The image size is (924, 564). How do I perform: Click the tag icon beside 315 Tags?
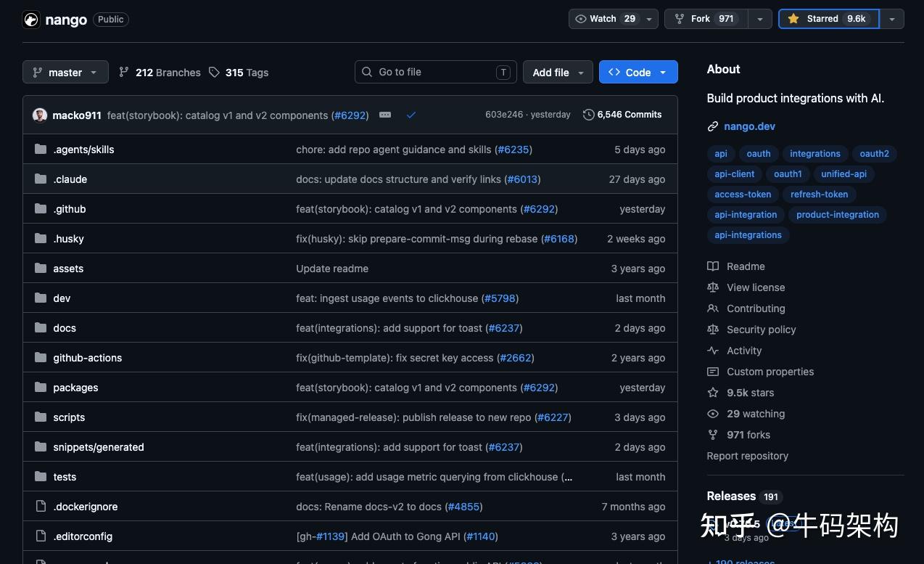(214, 73)
